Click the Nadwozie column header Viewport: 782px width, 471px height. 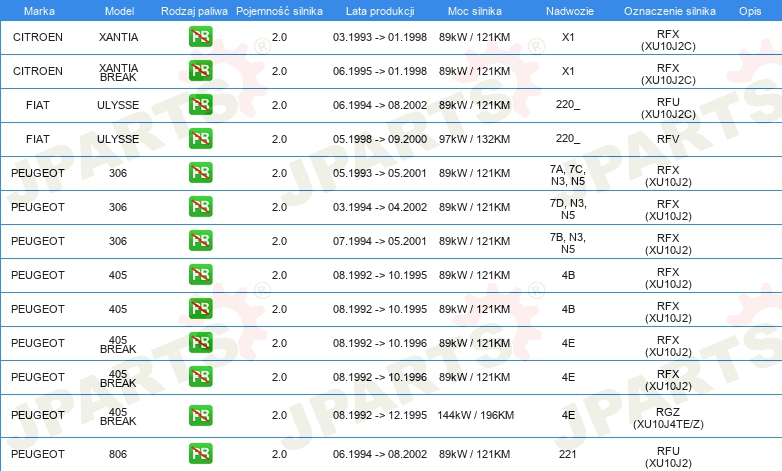570,11
